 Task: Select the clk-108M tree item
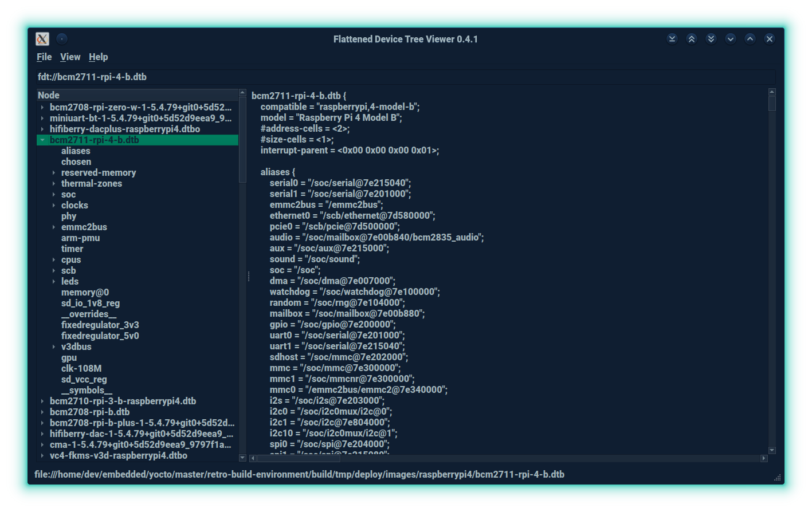pos(81,368)
